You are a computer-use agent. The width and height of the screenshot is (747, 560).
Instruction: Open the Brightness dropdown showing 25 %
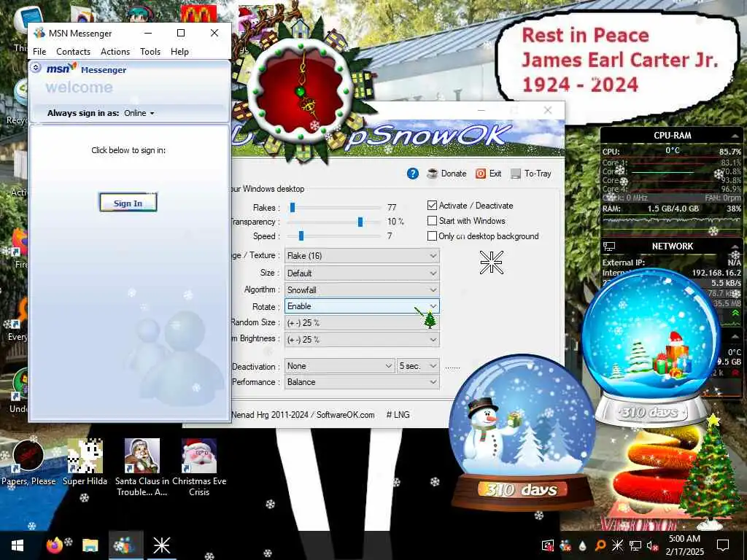[x=362, y=340]
